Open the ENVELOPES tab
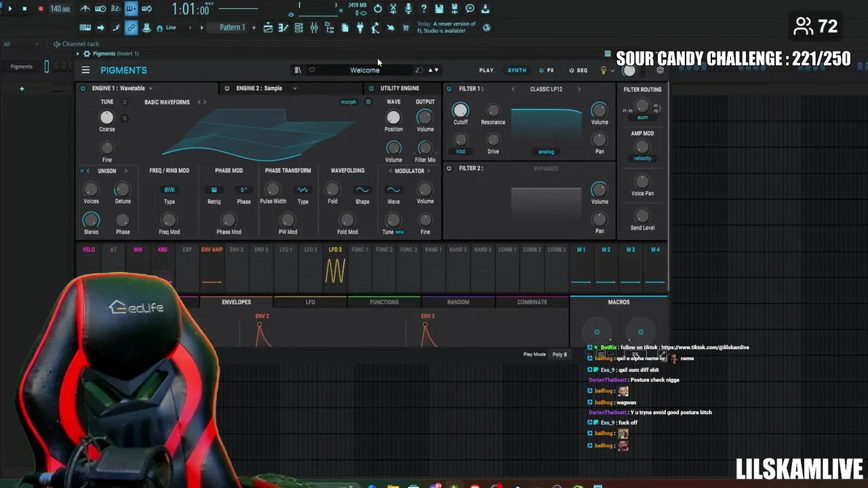The width and height of the screenshot is (868, 488). tap(236, 302)
